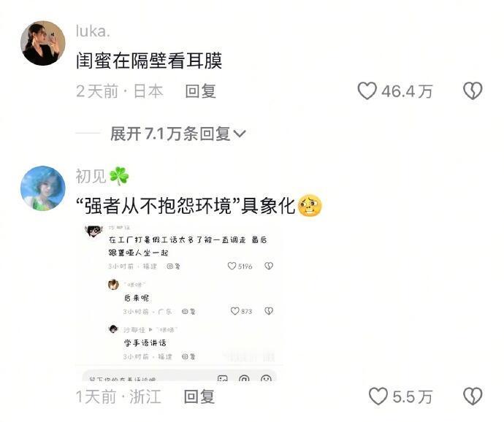Reply to luka.'s comment via 回复
Image resolution: width=504 pixels, height=422 pixels.
[200, 91]
